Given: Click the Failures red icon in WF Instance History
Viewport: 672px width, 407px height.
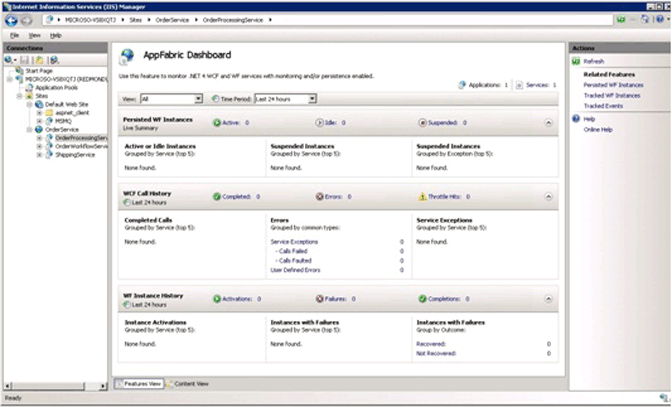Looking at the screenshot, I should coord(319,299).
